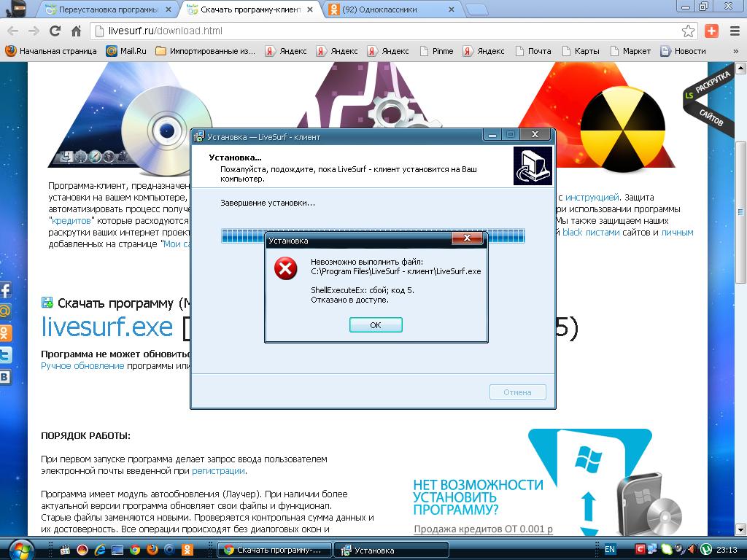Open Pinme bookmark
Screen dimensions: 747x560
point(436,51)
